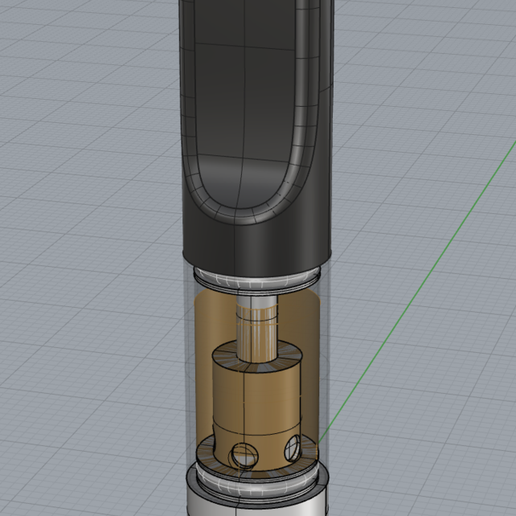516x516 pixels.
Task: Select the green axis line
Action: [417, 293]
